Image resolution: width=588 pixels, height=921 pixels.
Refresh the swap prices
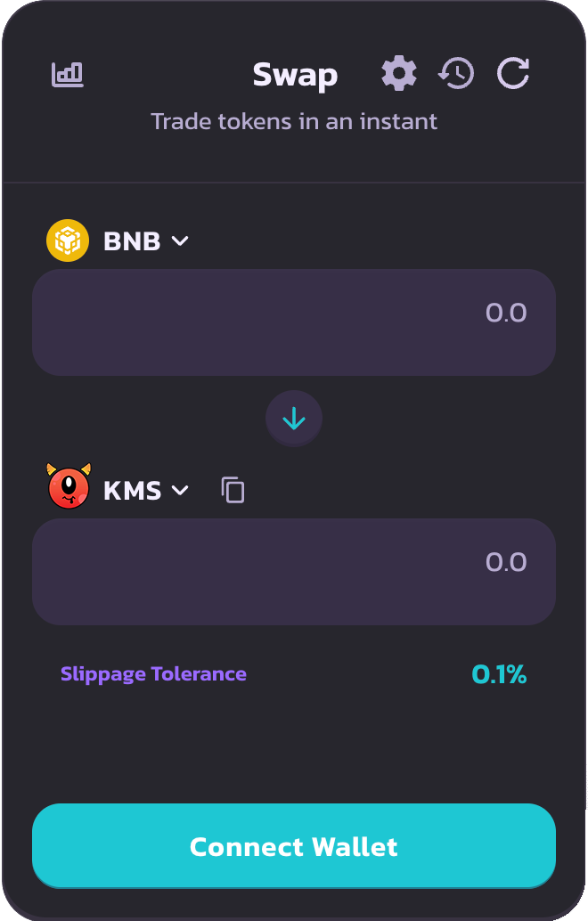click(513, 73)
